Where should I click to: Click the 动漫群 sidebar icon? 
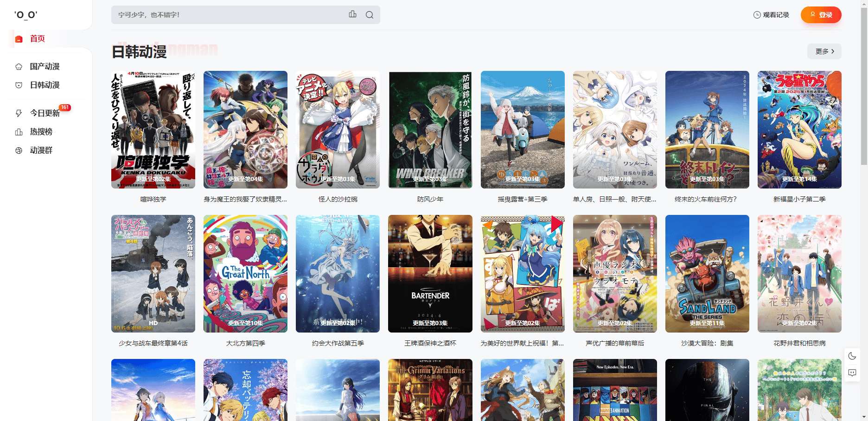(19, 151)
